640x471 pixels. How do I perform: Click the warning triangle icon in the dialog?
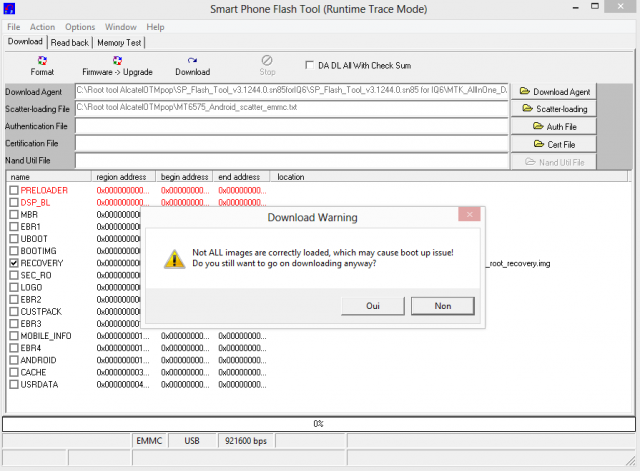coord(174,259)
